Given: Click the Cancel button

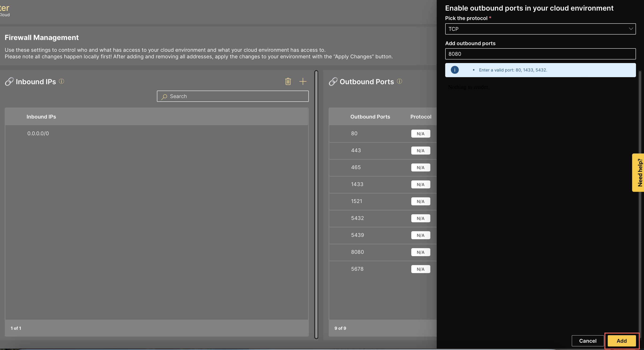Looking at the screenshot, I should [x=587, y=341].
